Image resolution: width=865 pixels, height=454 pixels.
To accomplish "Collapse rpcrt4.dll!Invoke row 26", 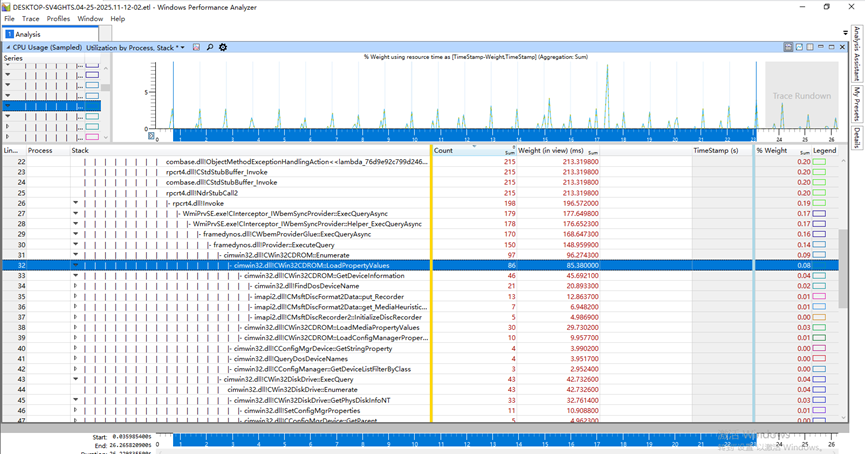I will click(x=76, y=203).
